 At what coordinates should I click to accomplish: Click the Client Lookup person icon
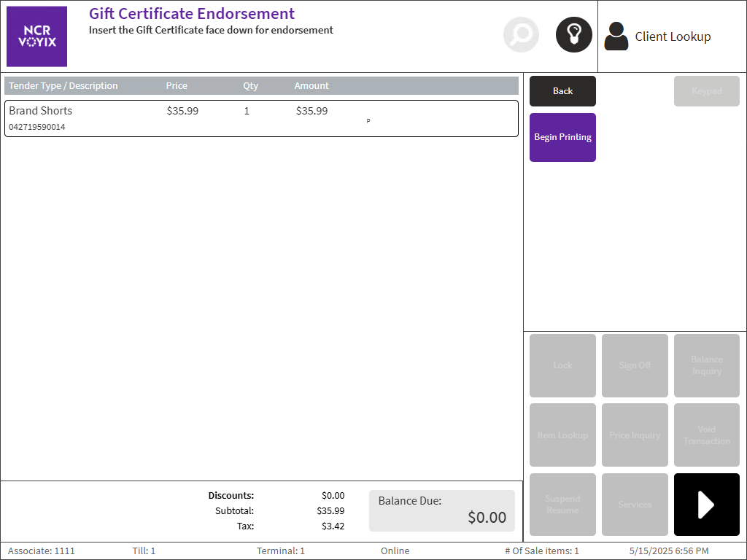click(x=616, y=36)
